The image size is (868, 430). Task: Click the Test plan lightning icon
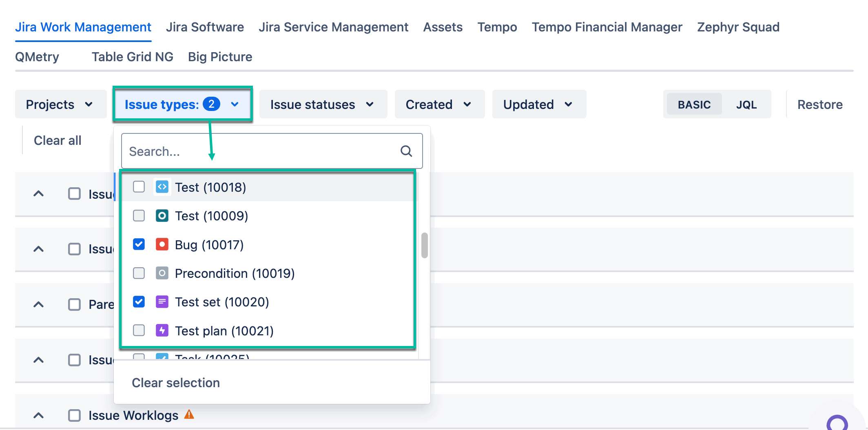point(162,330)
